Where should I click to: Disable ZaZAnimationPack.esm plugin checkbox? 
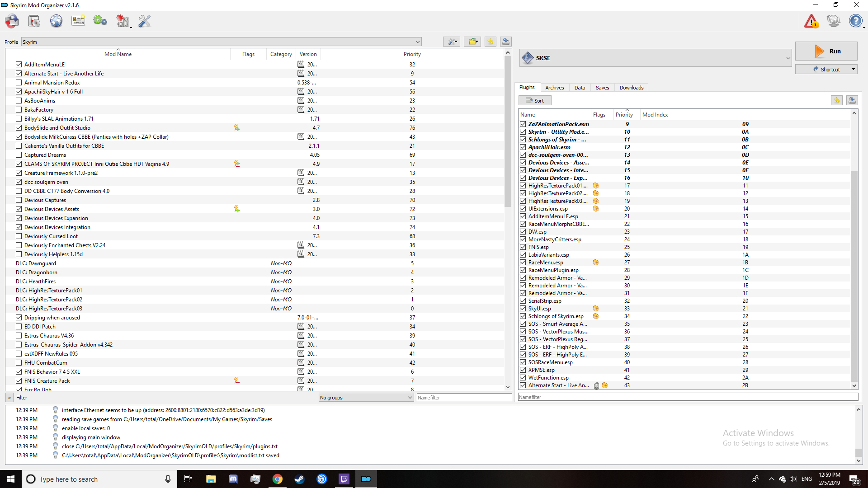pos(523,124)
